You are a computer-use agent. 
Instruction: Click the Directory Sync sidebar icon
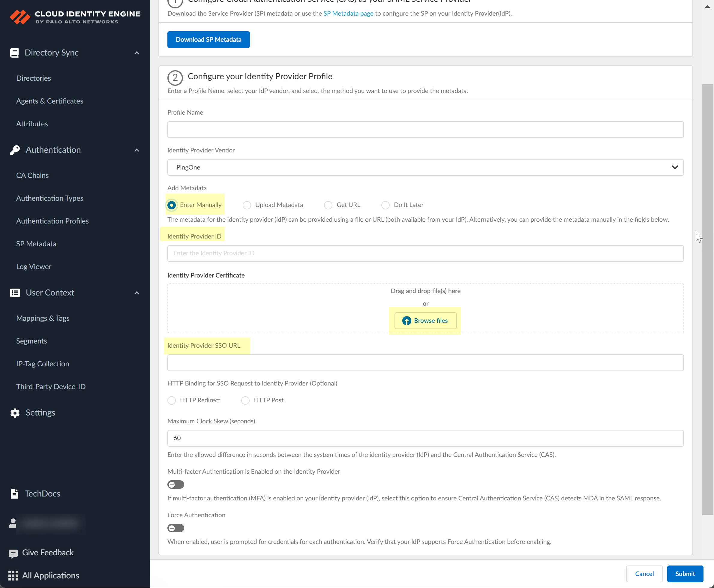click(14, 53)
